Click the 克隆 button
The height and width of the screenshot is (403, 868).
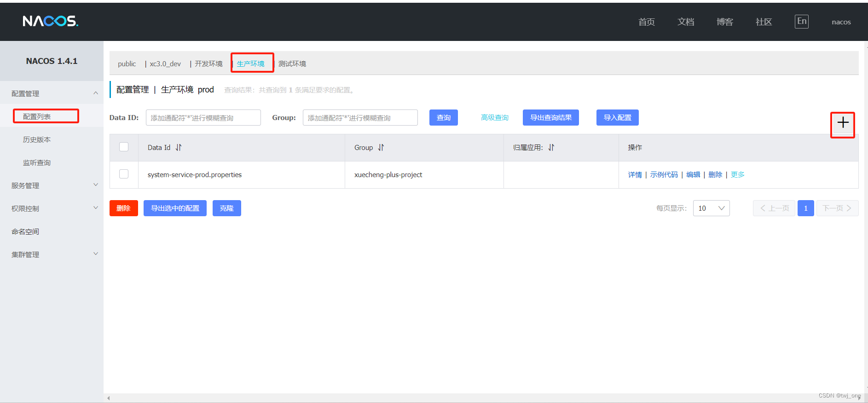227,208
